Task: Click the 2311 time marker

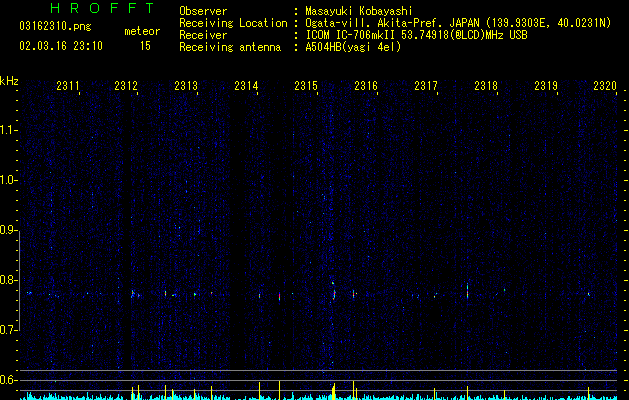Action: coord(68,85)
